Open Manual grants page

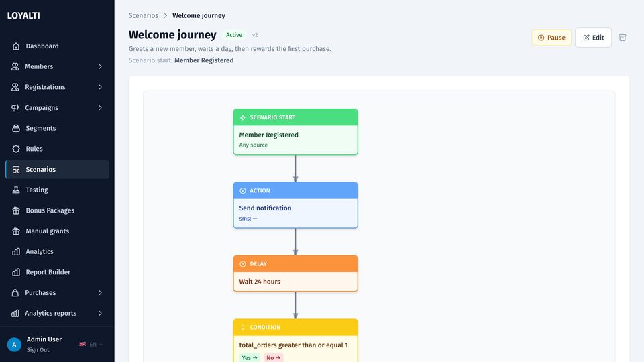57,231
